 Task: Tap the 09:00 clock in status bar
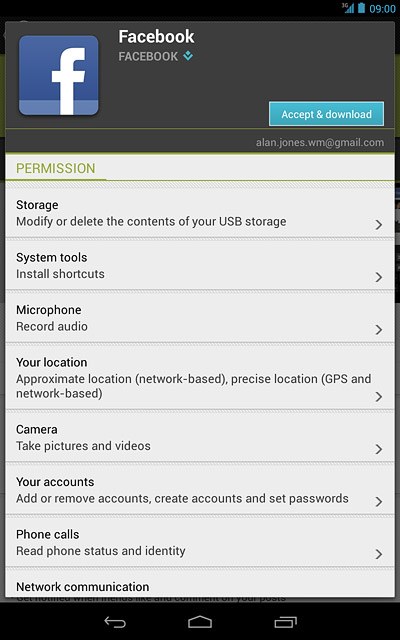382,9
